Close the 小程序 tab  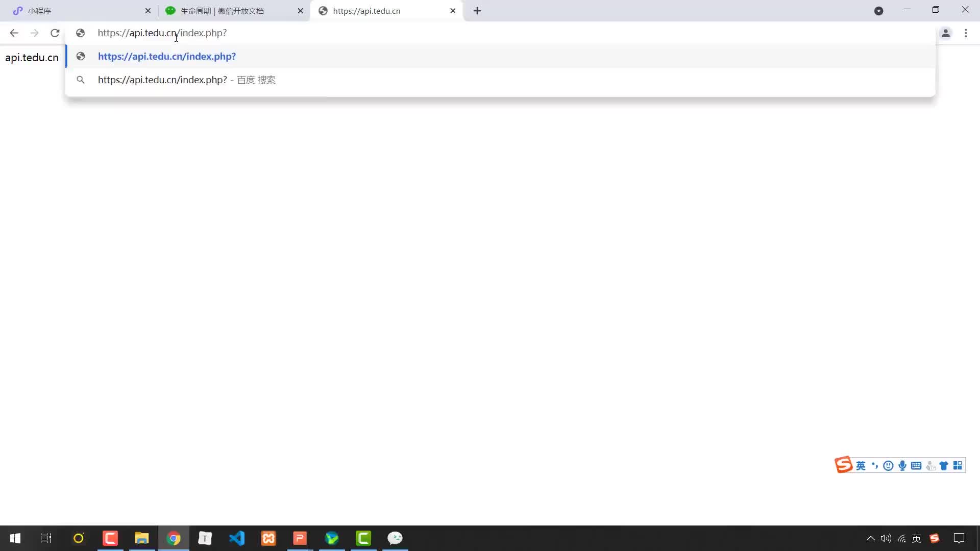coord(148,11)
